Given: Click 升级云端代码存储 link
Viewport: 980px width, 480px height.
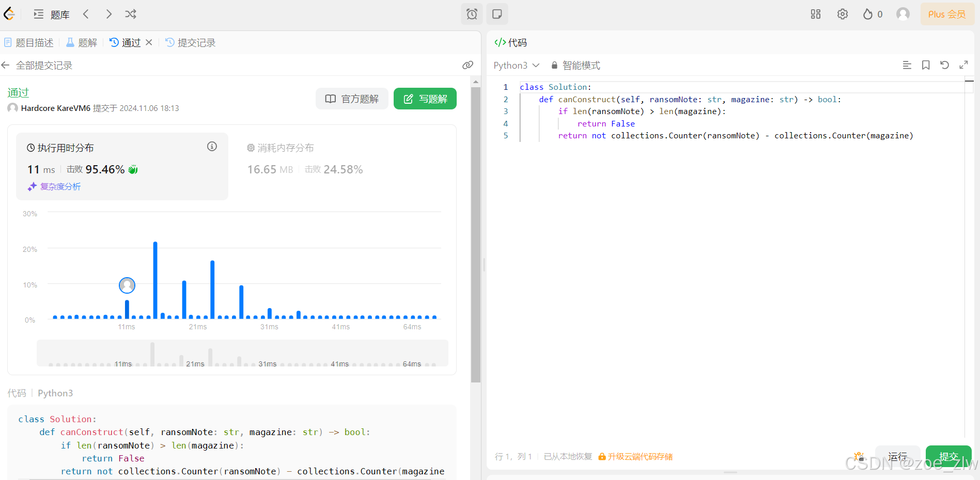Looking at the screenshot, I should pos(635,456).
